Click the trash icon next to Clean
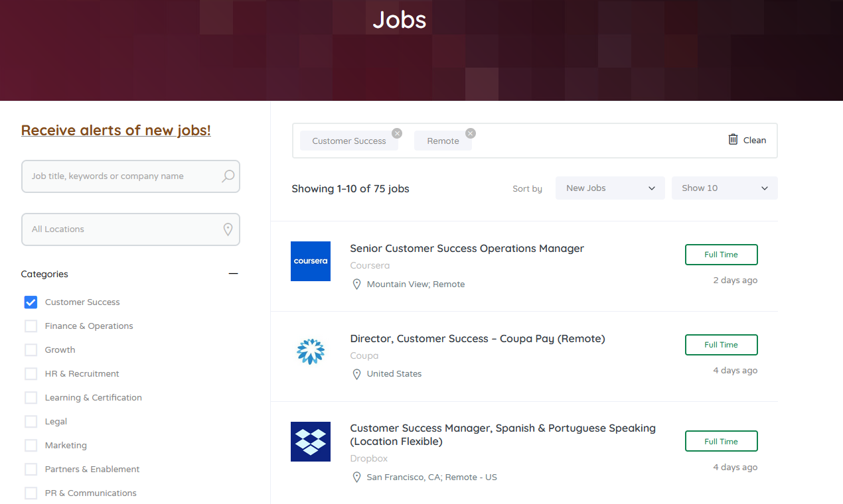The image size is (843, 504). (733, 139)
